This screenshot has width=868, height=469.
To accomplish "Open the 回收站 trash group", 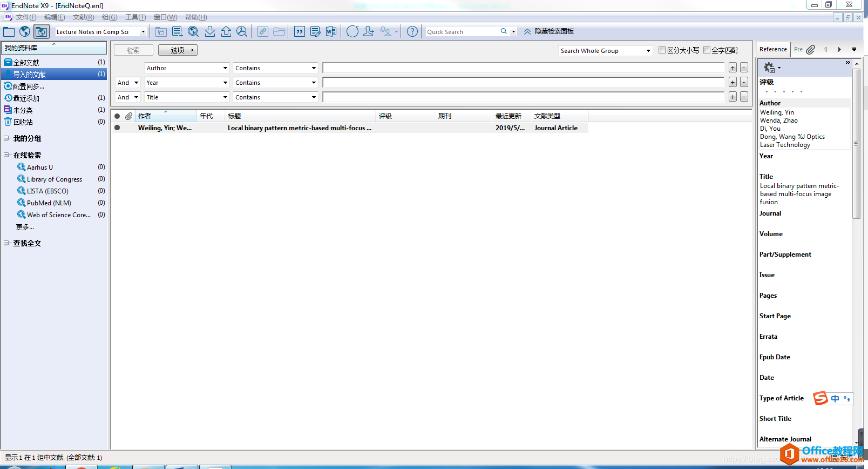I will [x=54, y=122].
